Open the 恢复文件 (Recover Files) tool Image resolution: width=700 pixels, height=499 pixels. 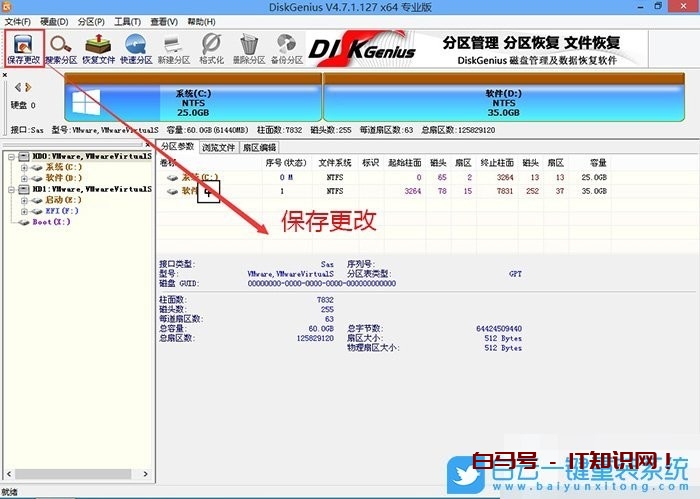point(99,47)
